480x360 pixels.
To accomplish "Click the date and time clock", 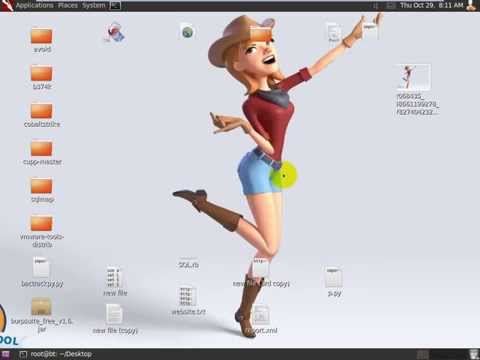I will pyautogui.click(x=431, y=5).
